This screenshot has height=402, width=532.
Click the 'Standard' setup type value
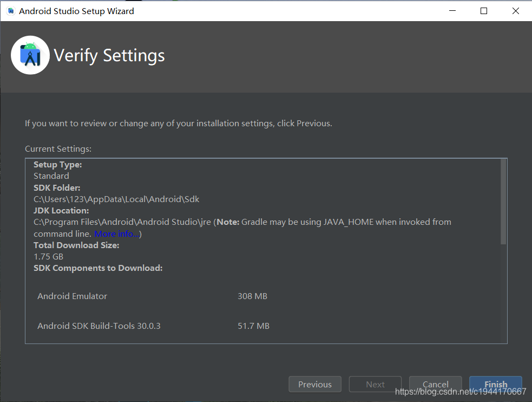coord(51,176)
